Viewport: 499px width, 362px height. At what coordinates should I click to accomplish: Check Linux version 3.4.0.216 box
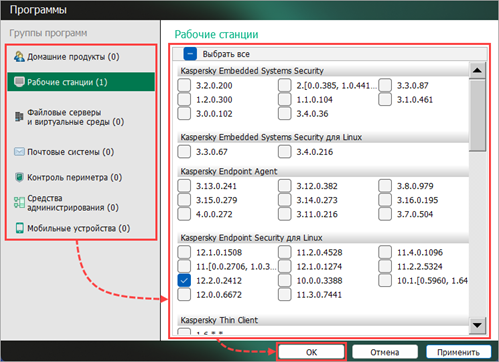coord(284,152)
